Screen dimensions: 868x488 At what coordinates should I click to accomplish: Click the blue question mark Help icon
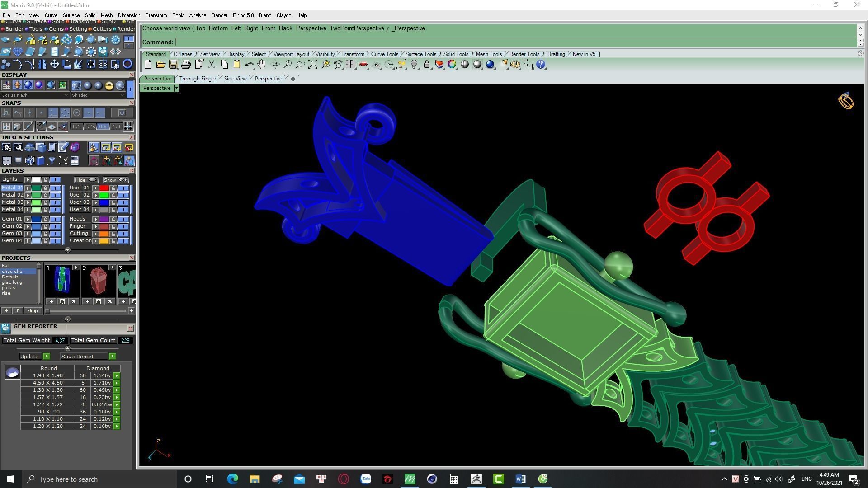tap(541, 65)
